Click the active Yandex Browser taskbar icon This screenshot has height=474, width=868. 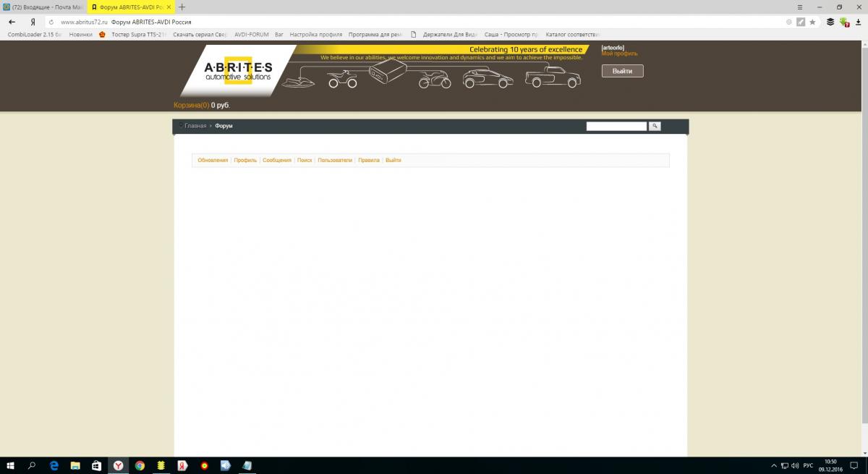coord(118,465)
